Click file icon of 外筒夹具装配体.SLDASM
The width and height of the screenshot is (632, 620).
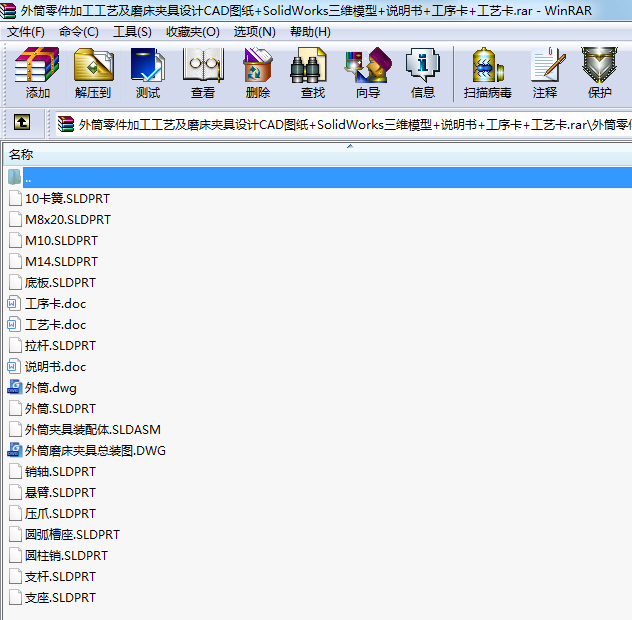[15, 429]
